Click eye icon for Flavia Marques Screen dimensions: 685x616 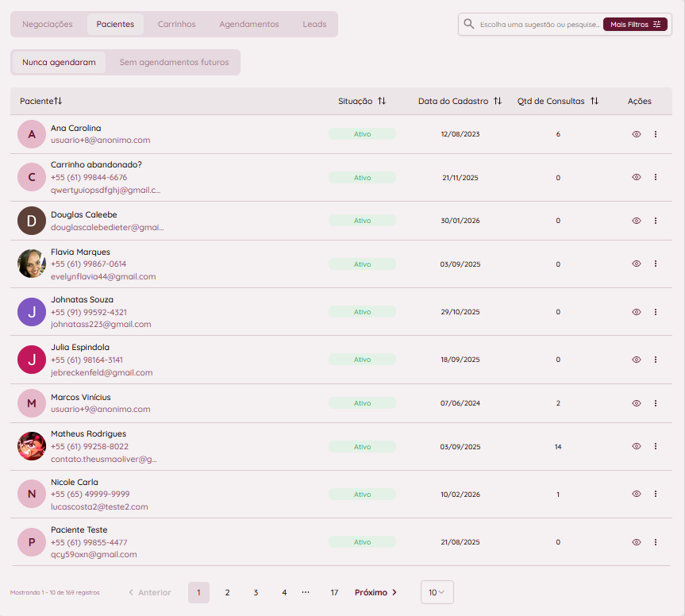click(x=636, y=264)
